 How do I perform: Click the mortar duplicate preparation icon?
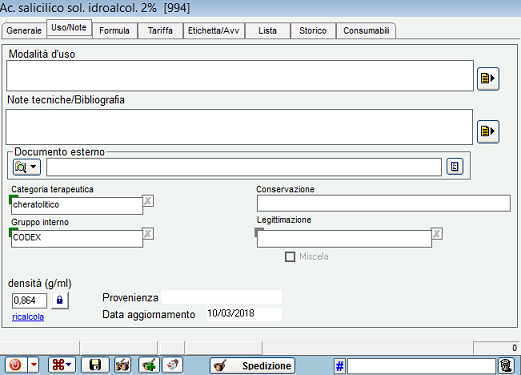tap(122, 365)
